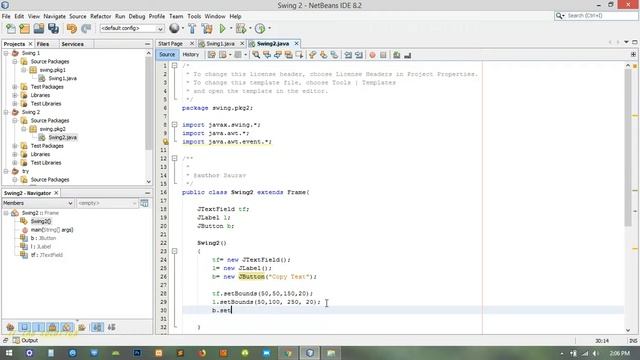Click the Toggle Highlight Search editor icon

pyautogui.click(x=289, y=55)
